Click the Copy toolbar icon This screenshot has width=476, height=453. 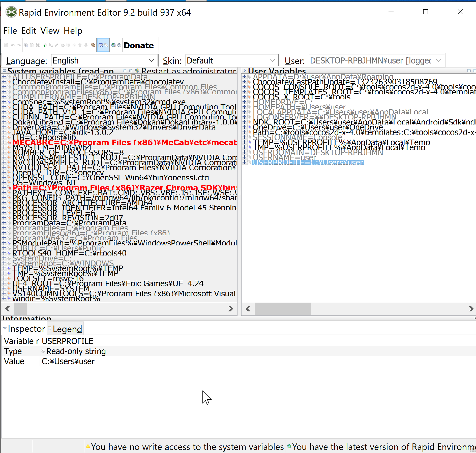pyautogui.click(x=26, y=45)
